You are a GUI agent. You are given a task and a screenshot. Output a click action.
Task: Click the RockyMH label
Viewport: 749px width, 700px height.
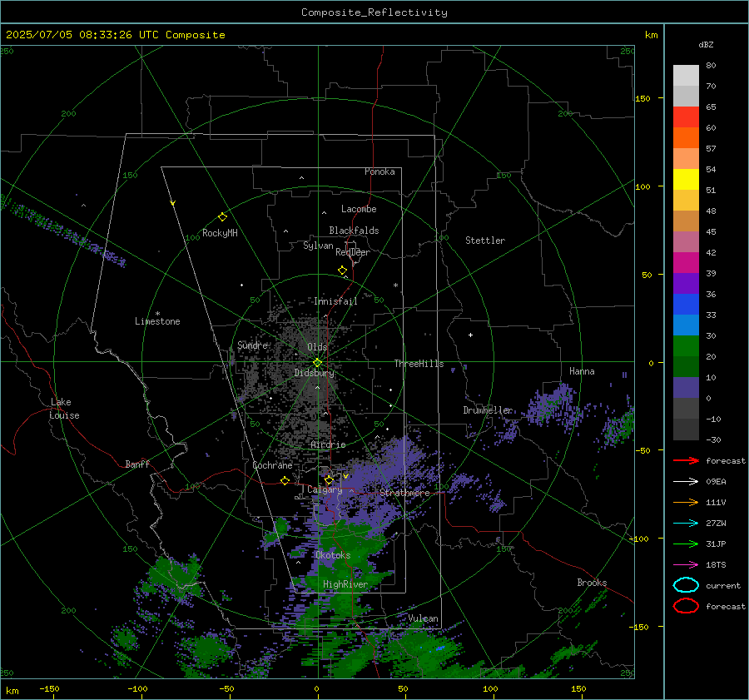click(220, 233)
